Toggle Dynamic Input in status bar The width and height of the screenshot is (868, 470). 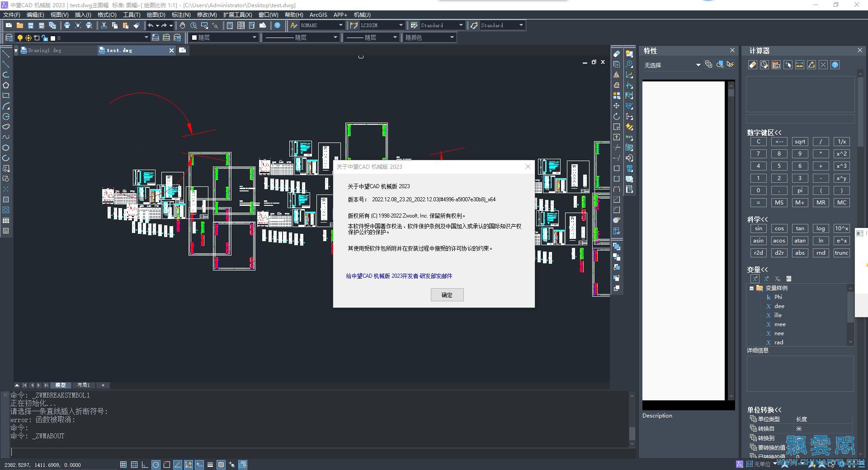(199, 465)
